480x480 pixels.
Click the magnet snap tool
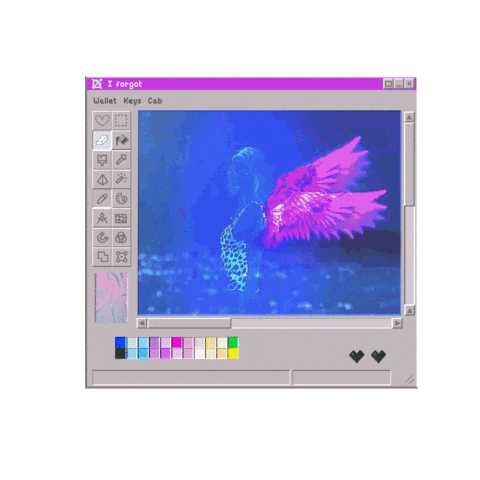(102, 238)
